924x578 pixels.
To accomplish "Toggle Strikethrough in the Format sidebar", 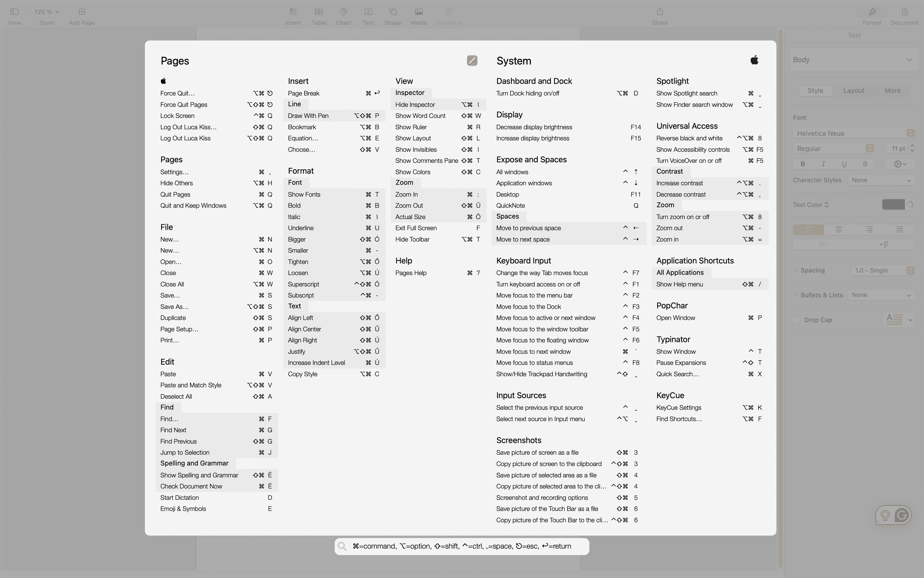I will [865, 164].
